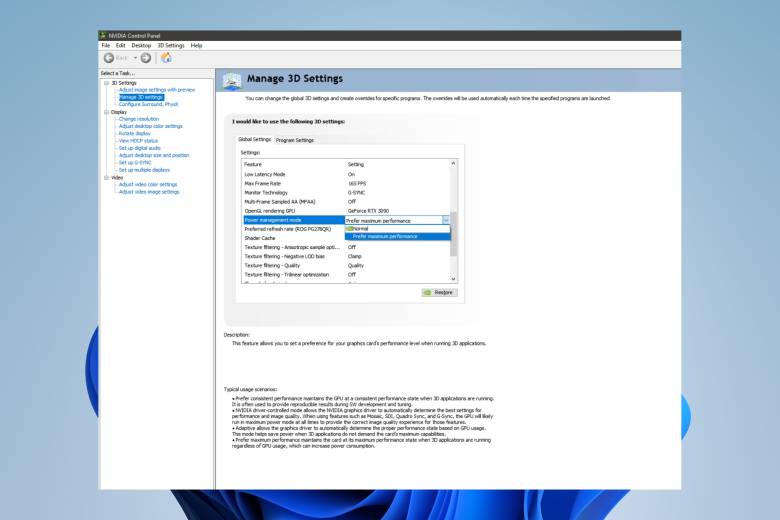Click the Home icon in toolbar

click(x=166, y=58)
